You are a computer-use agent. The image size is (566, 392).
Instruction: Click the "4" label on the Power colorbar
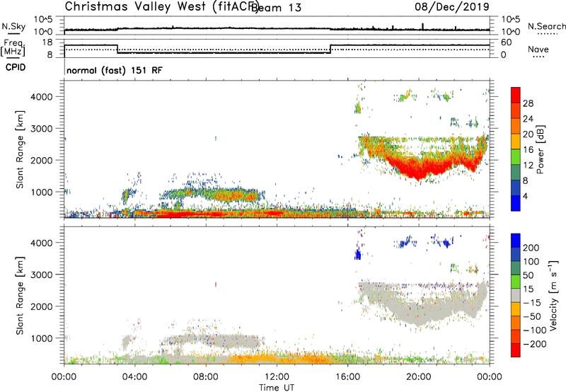coord(525,196)
